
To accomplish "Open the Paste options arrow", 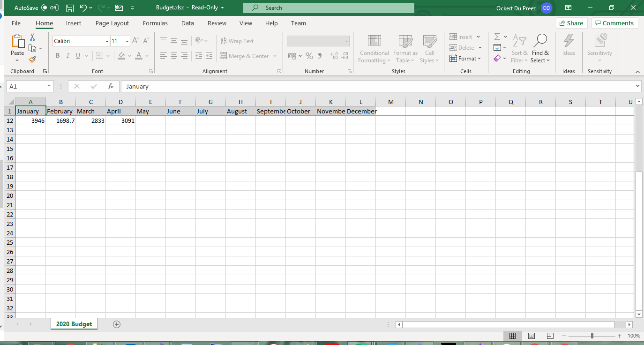I will coord(17,59).
